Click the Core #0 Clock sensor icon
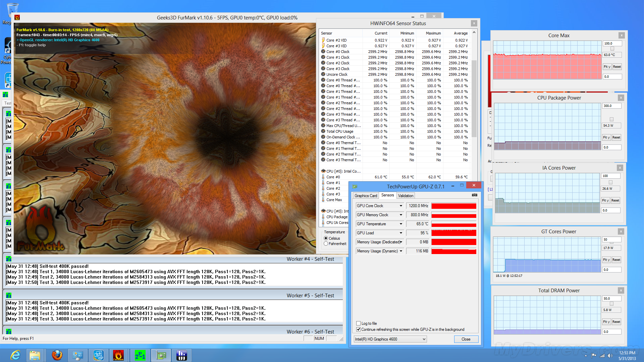The image size is (644, 362). tap(323, 52)
